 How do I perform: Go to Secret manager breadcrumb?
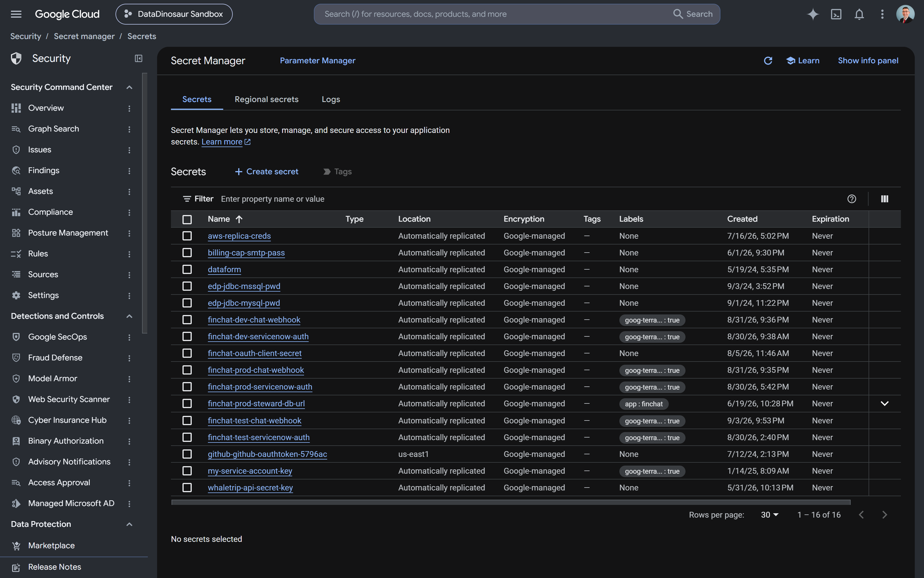[84, 36]
